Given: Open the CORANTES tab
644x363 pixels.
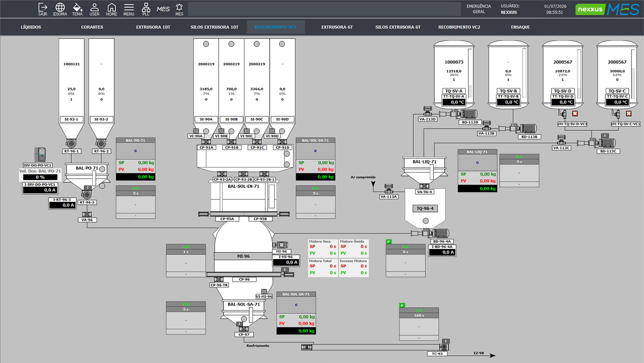Looking at the screenshot, I should point(92,27).
